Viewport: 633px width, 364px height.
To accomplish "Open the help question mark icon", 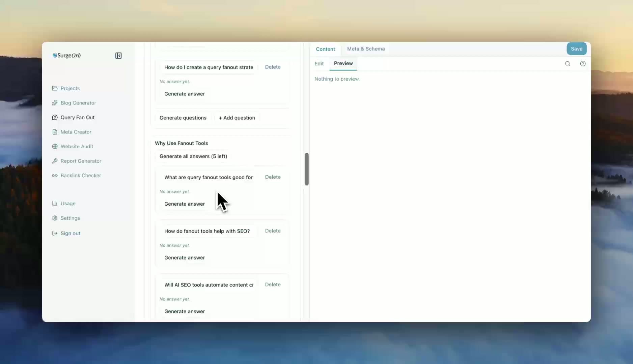I will 583,63.
